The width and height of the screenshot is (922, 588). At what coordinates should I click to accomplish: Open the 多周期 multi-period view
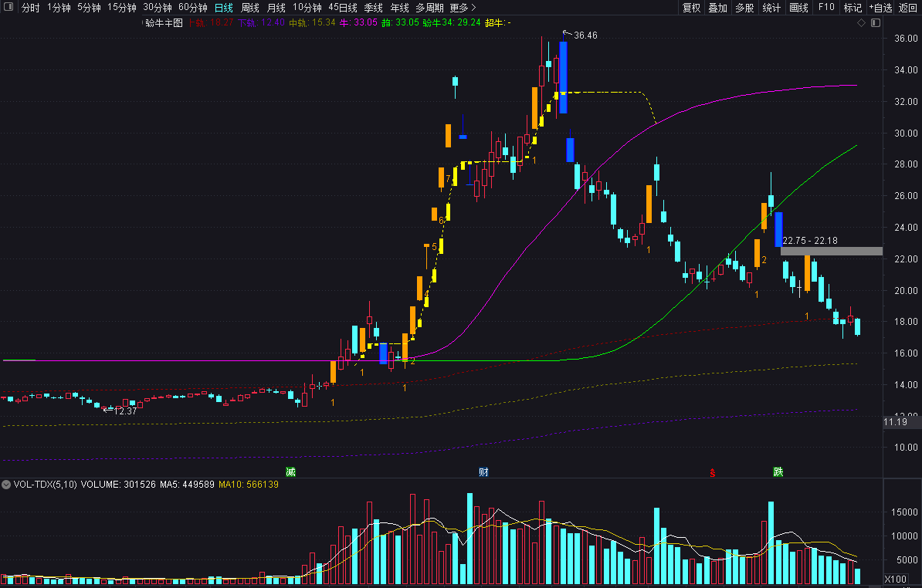429,8
